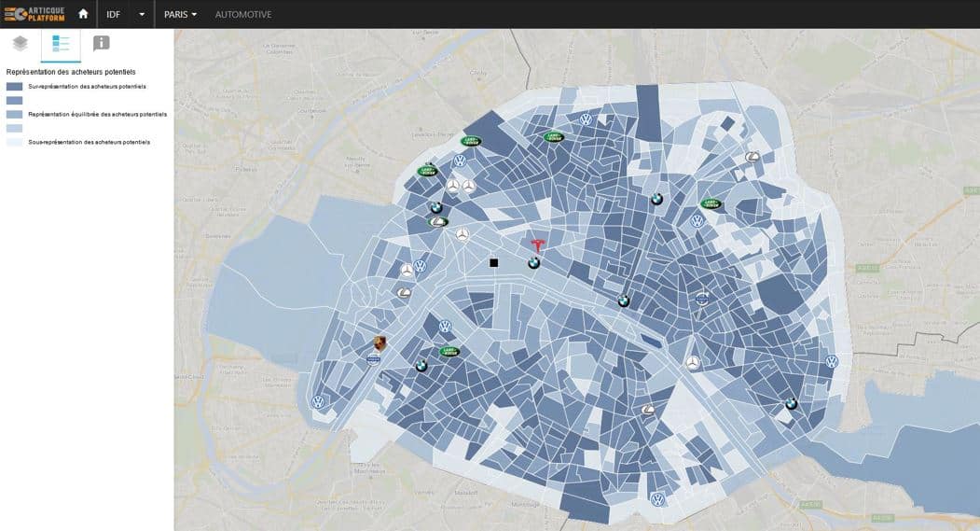Click the BMW marker near the southeast edge
The image size is (980, 531).
click(x=792, y=404)
